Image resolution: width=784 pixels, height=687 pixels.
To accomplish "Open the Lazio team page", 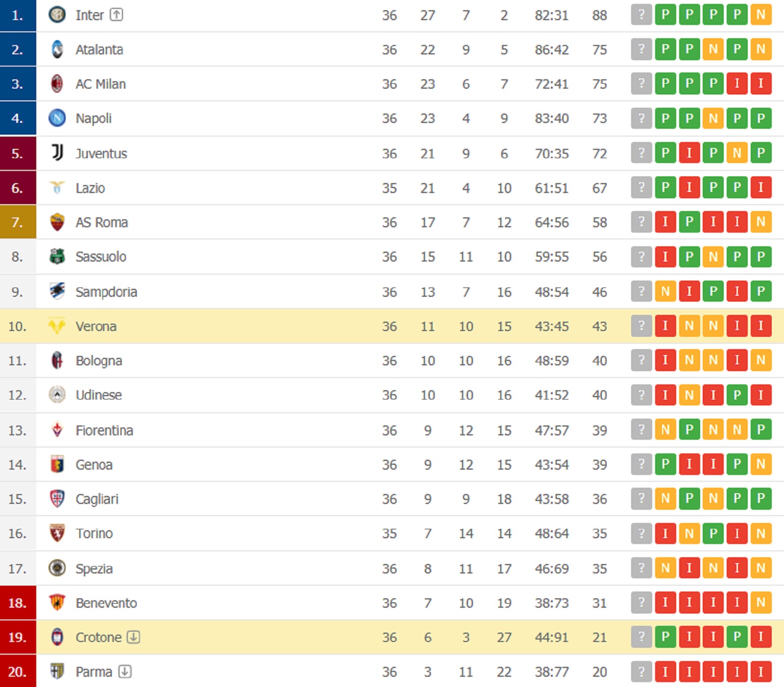I will click(x=90, y=188).
